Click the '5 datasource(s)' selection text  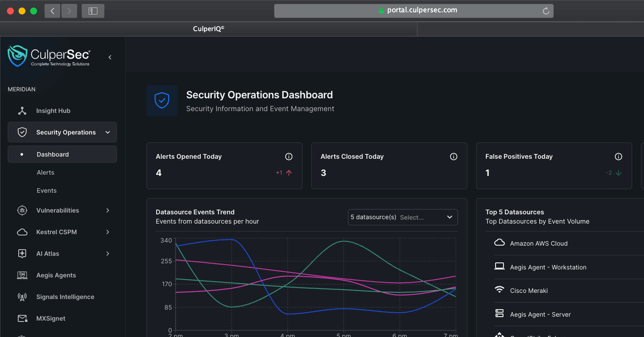coord(373,217)
